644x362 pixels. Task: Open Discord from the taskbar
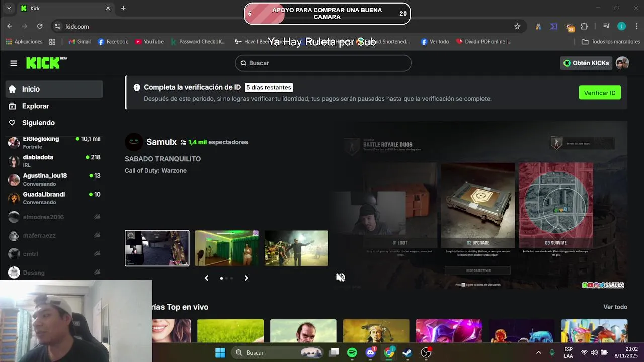click(x=371, y=353)
